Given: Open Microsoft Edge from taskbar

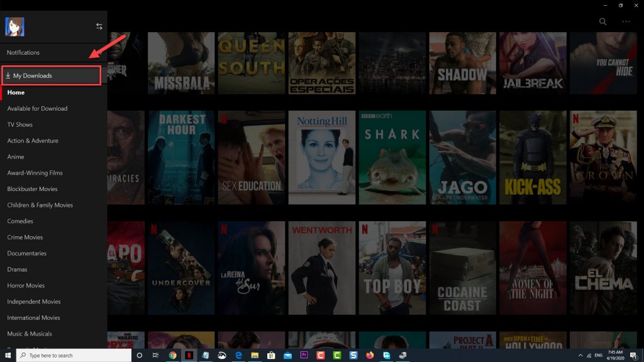Looking at the screenshot, I should point(238,356).
